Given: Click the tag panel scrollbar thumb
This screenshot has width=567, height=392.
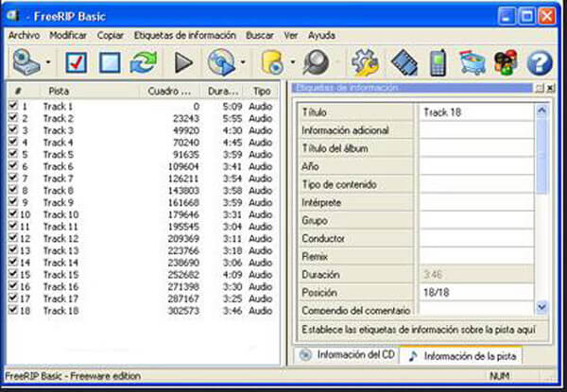Looking at the screenshot, I should [541, 155].
